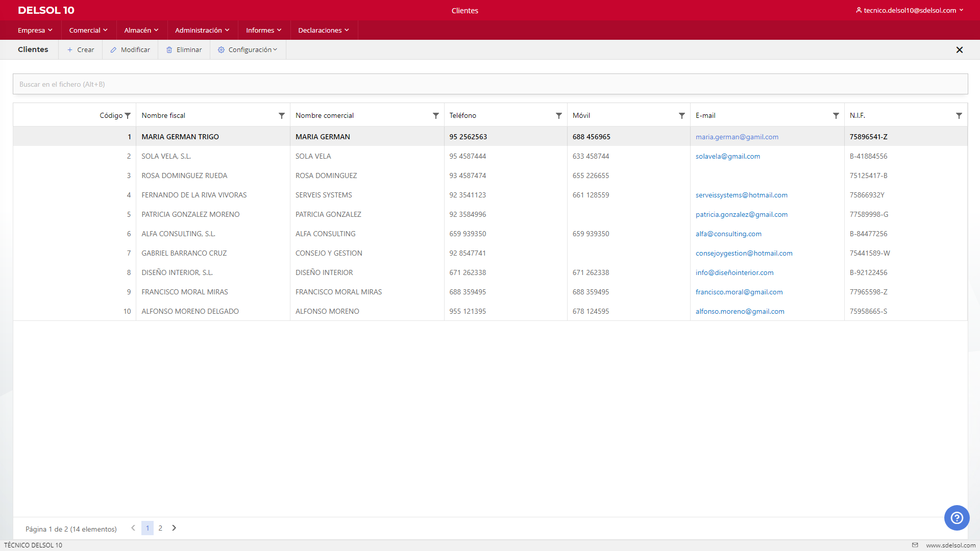Expand the Configuración dropdown

coord(248,49)
